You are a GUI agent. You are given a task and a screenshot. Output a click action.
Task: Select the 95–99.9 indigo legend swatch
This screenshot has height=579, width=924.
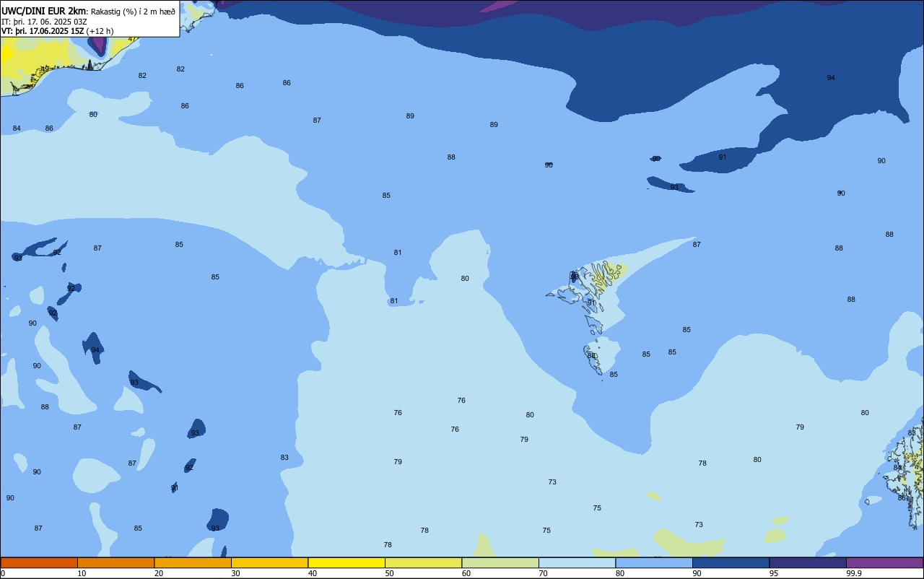[808, 562]
